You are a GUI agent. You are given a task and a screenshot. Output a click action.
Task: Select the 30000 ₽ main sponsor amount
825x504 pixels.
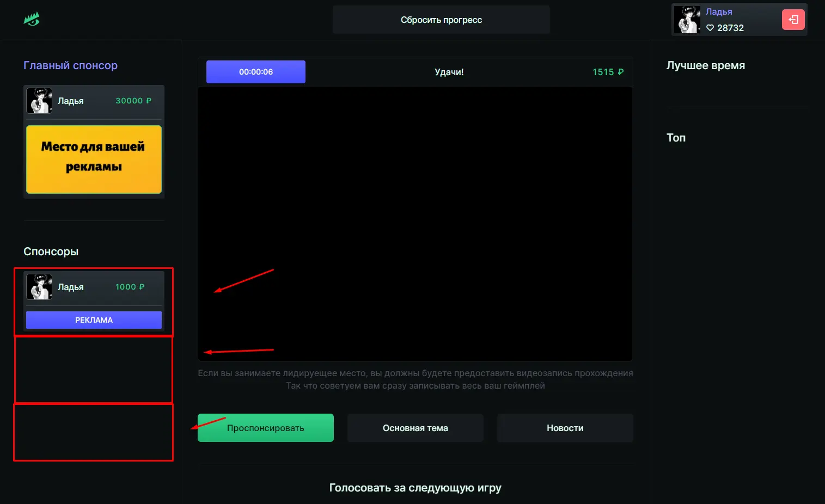pyautogui.click(x=133, y=101)
